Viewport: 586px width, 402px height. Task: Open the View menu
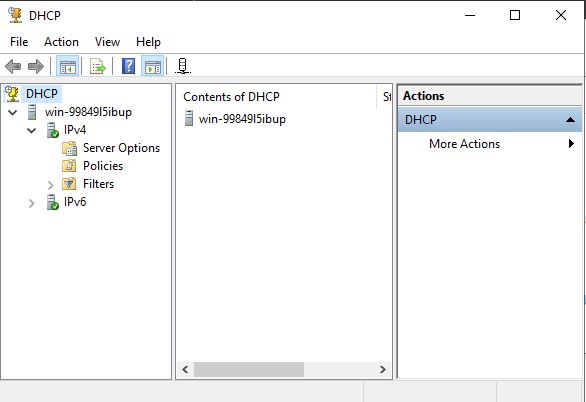pos(107,42)
